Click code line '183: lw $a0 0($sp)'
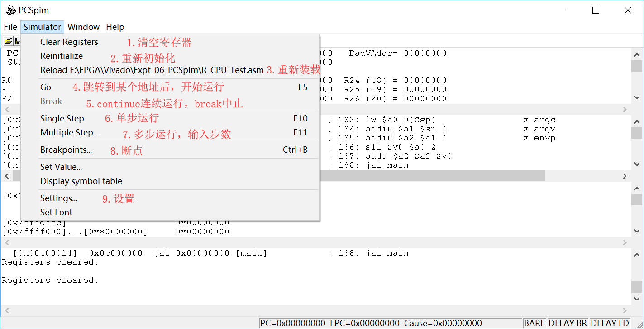 (387, 120)
